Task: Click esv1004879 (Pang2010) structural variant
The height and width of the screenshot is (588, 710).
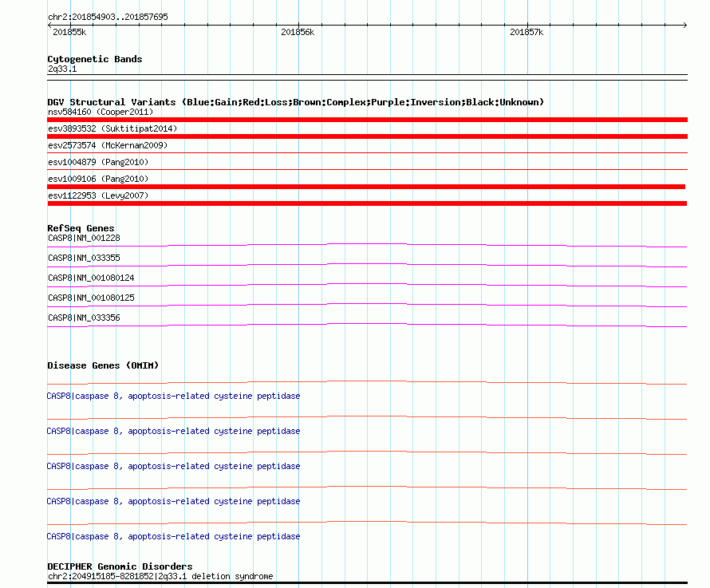Action: [97, 162]
